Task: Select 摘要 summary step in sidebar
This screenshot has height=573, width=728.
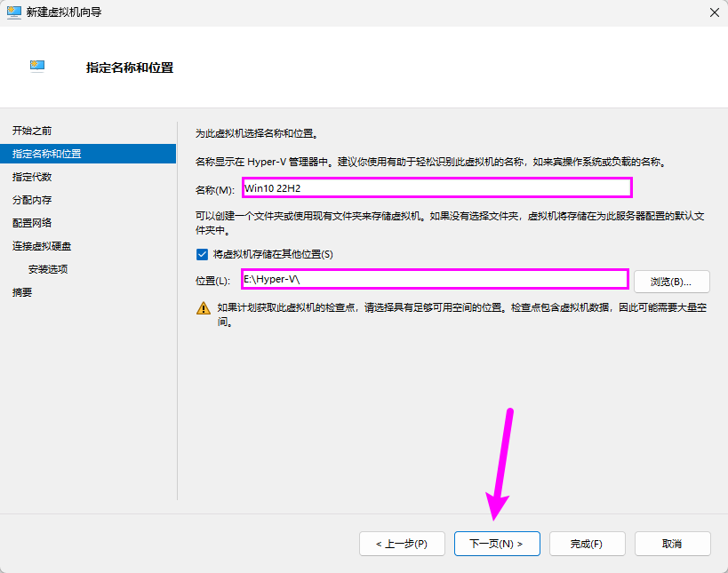Action: click(22, 292)
